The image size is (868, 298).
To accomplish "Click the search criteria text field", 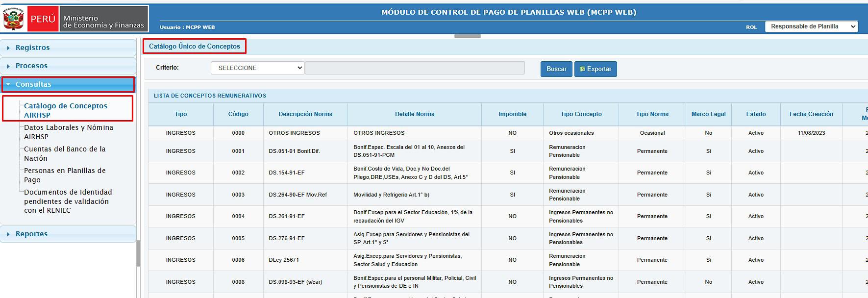I will pyautogui.click(x=415, y=68).
